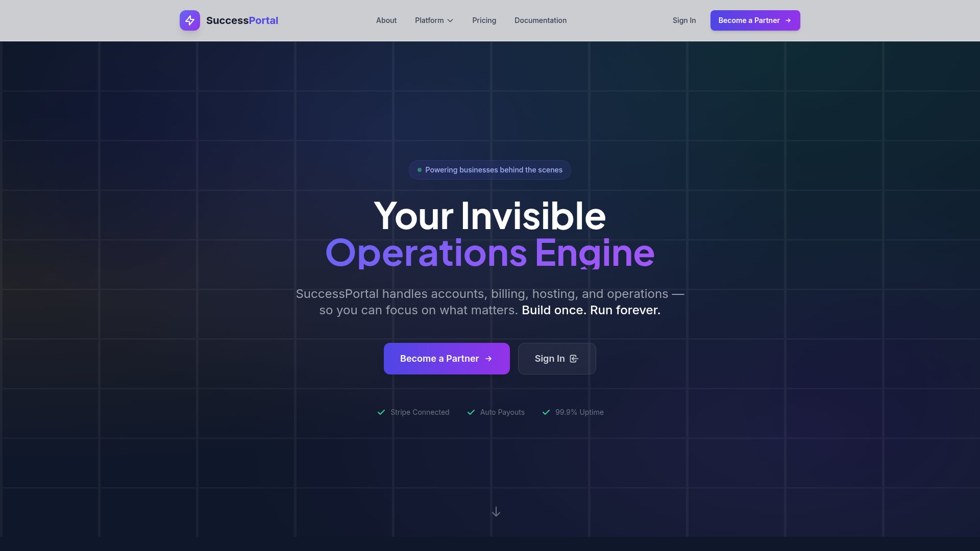The image size is (980, 551).
Task: Expand the Powering businesses behind the scenes badge
Action: (x=489, y=169)
